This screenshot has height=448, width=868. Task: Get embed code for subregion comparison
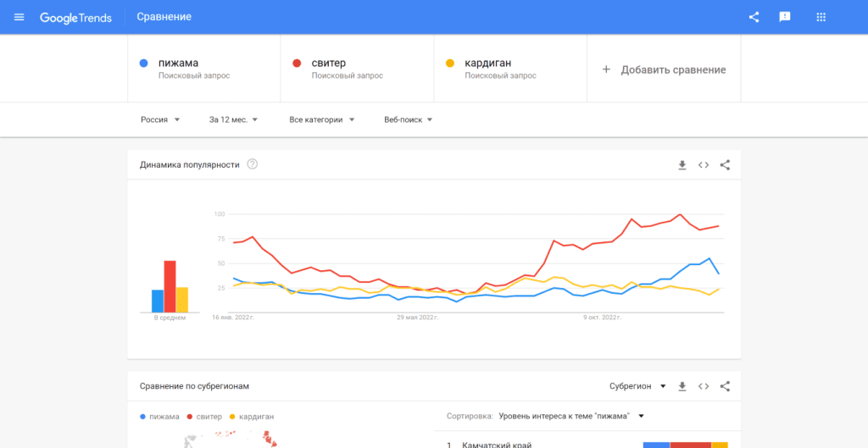coord(704,386)
